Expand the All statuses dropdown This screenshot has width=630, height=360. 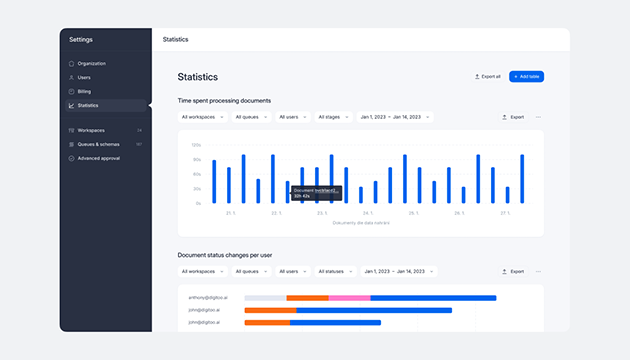coord(335,272)
